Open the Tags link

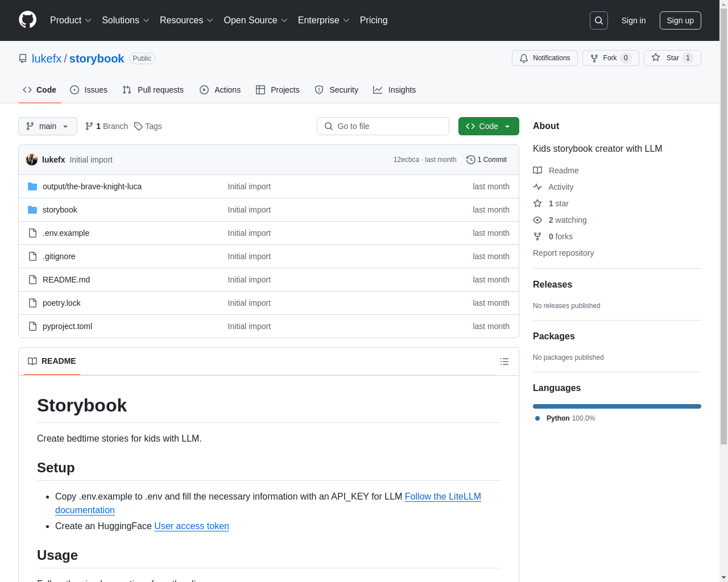[148, 126]
